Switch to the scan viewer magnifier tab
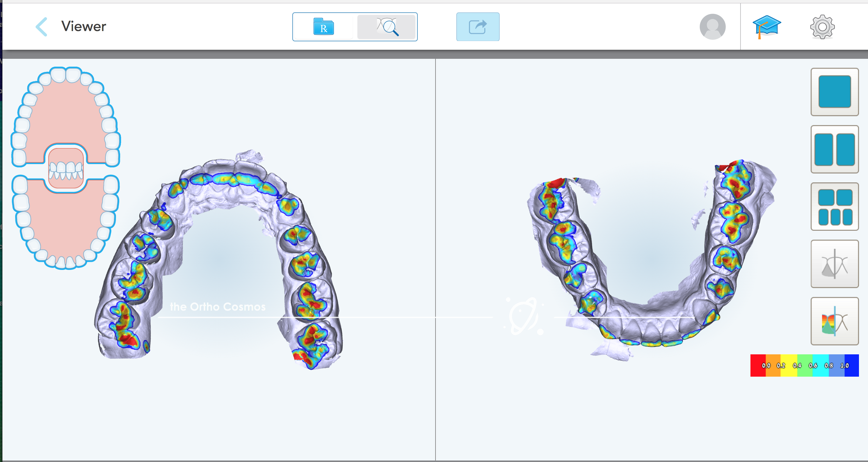Image resolution: width=868 pixels, height=462 pixels. (386, 27)
